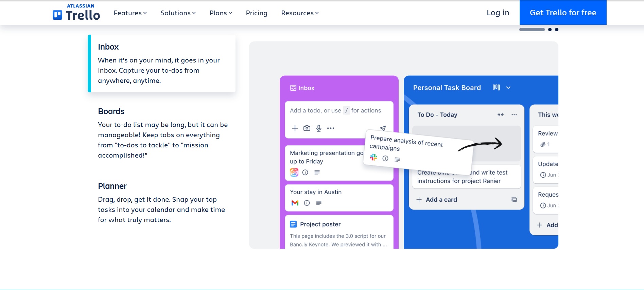Image resolution: width=644 pixels, height=290 pixels.
Task: Click the To Do - Today list title
Action: coord(437,115)
